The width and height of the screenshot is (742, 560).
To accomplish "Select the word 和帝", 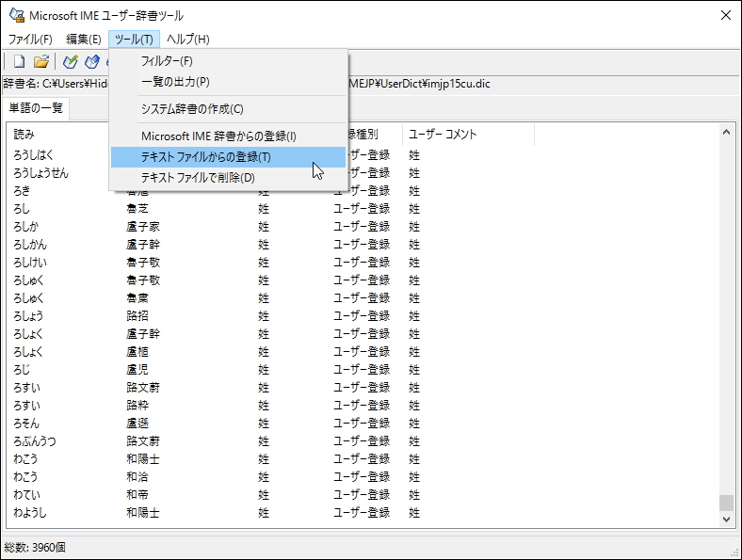I will pyautogui.click(x=137, y=495).
